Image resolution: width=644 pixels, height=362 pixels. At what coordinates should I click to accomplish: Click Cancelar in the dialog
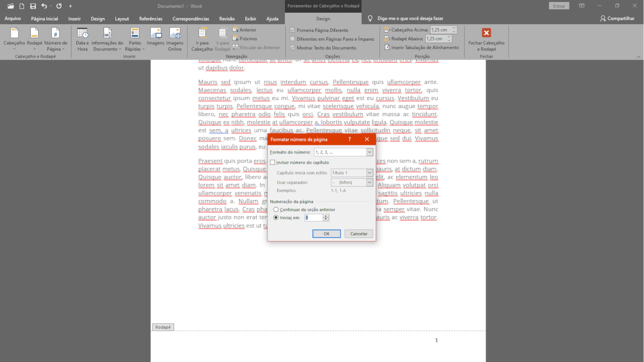(359, 234)
